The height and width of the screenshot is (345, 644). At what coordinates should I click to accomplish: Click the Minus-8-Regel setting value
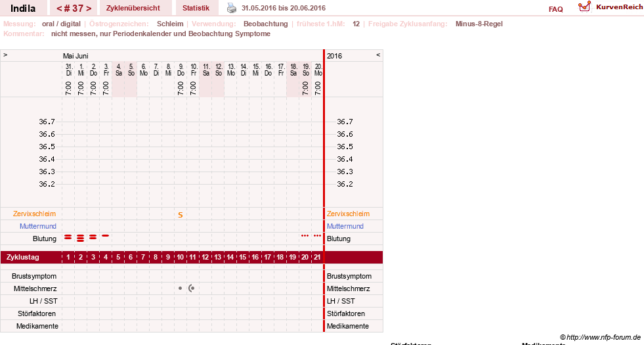[x=479, y=24]
